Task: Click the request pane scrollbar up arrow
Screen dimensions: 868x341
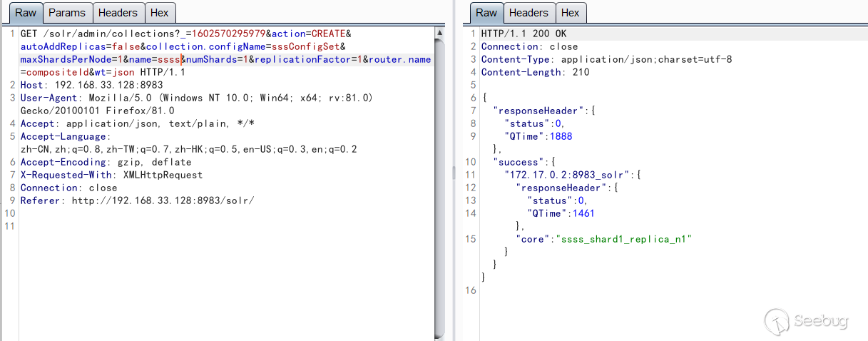Action: (439, 32)
